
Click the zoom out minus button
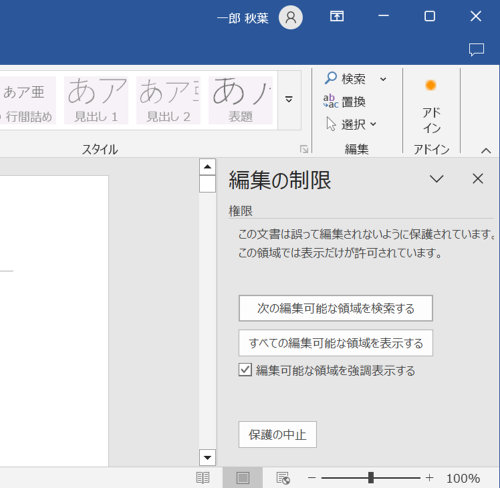[312, 478]
